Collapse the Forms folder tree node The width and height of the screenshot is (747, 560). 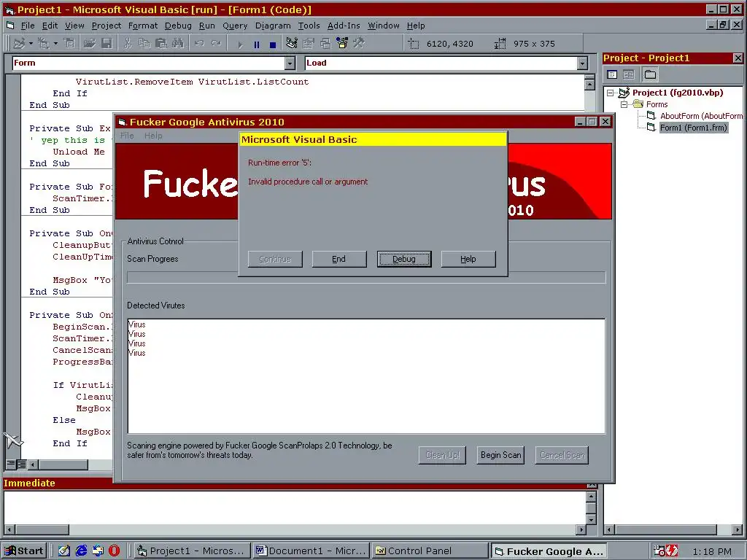pyautogui.click(x=624, y=104)
